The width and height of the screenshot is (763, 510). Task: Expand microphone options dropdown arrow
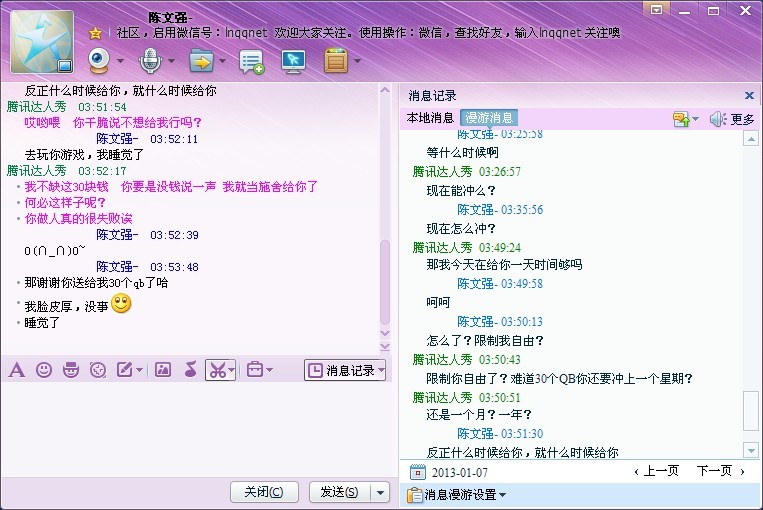point(171,61)
